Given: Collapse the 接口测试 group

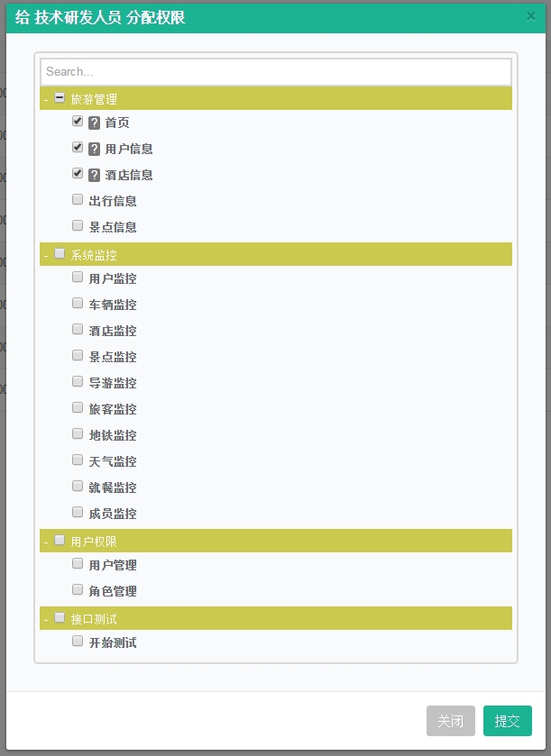Looking at the screenshot, I should pos(45,618).
